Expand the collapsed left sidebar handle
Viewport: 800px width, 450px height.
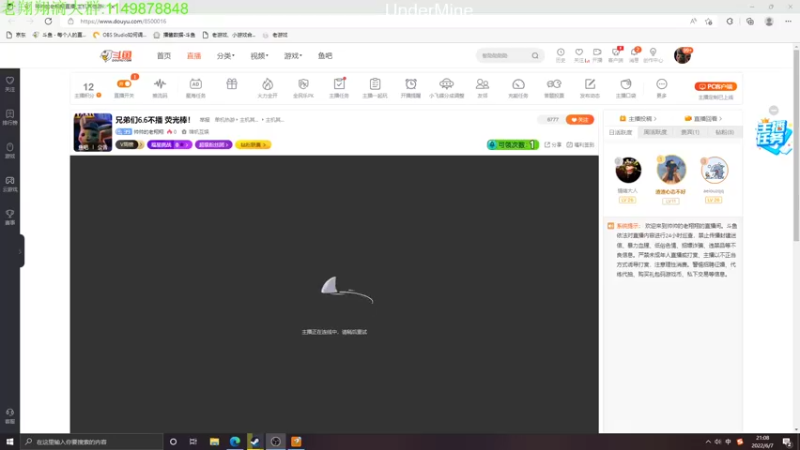[20, 251]
